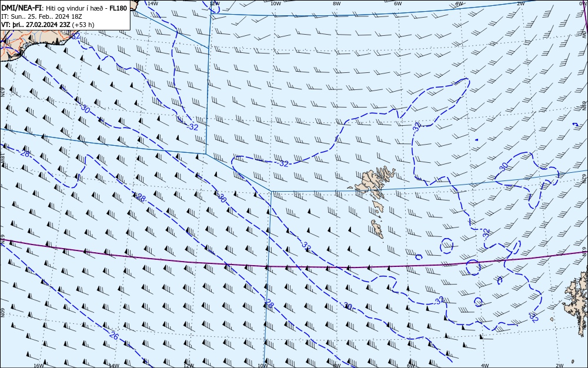Click the '4W' longitude label on the top edge
The width and height of the screenshot is (588, 368).
point(459,4)
